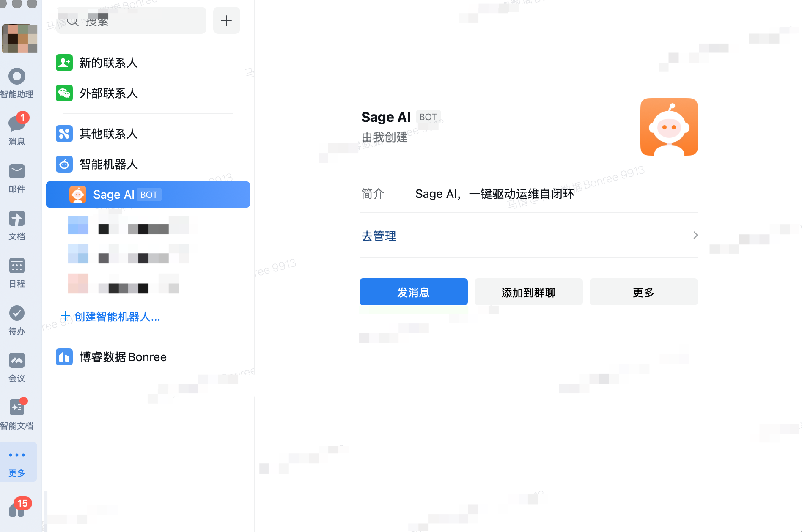Click the 智能机器人 robot icon
This screenshot has height=532, width=802.
pyautogui.click(x=64, y=164)
